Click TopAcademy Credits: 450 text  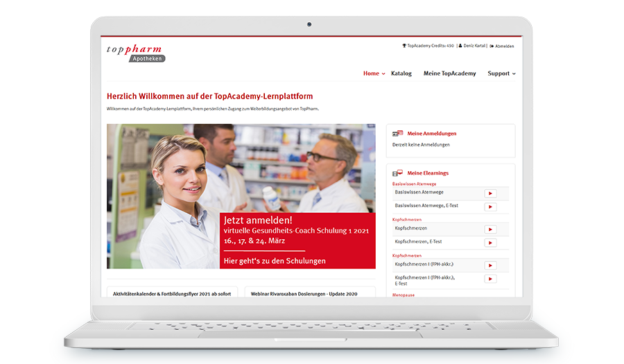click(431, 46)
